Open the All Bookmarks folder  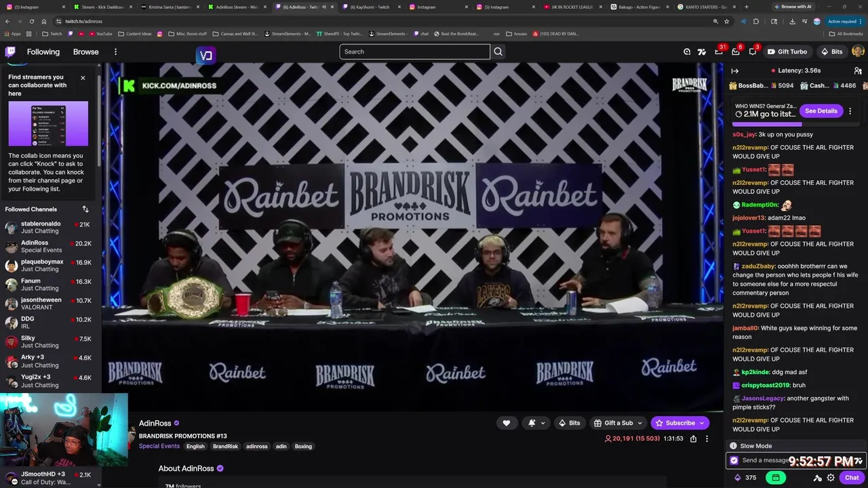pyautogui.click(x=846, y=33)
